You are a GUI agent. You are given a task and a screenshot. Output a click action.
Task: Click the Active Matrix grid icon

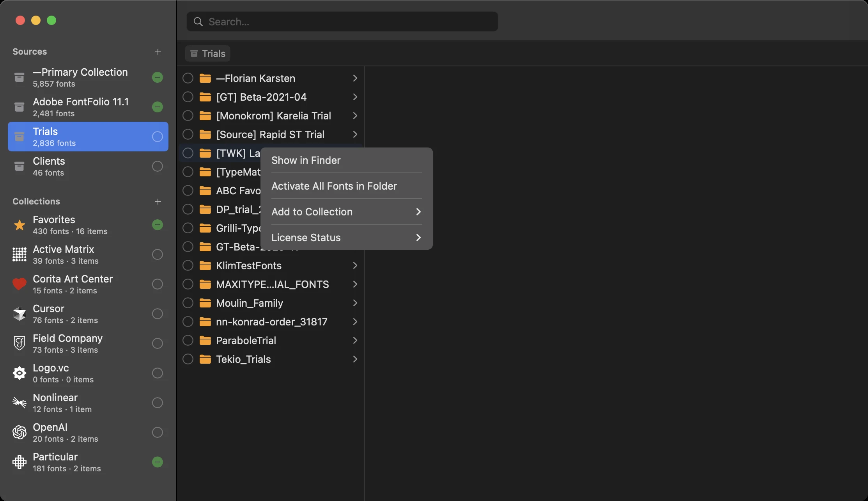coord(19,254)
